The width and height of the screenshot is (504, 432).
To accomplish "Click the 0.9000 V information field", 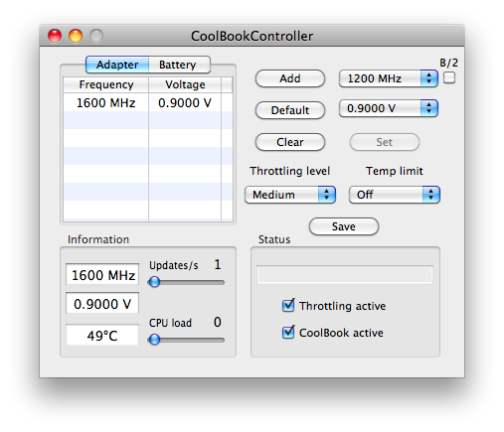I will click(102, 304).
